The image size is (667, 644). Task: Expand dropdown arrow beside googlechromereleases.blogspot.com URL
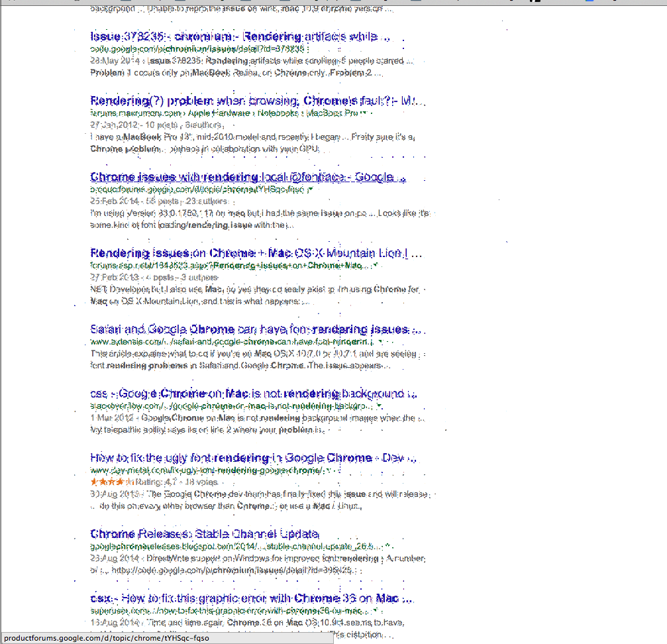pos(388,546)
